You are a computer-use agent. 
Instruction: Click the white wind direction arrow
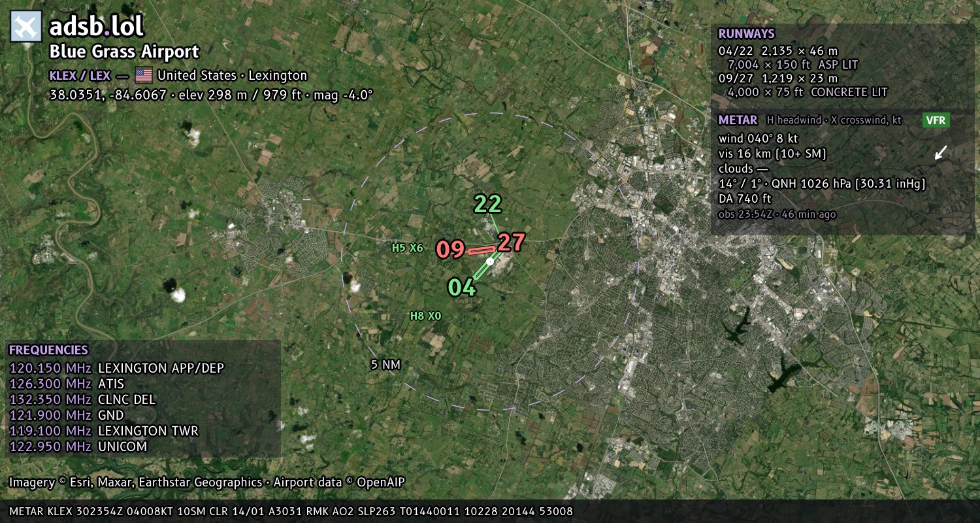940,152
